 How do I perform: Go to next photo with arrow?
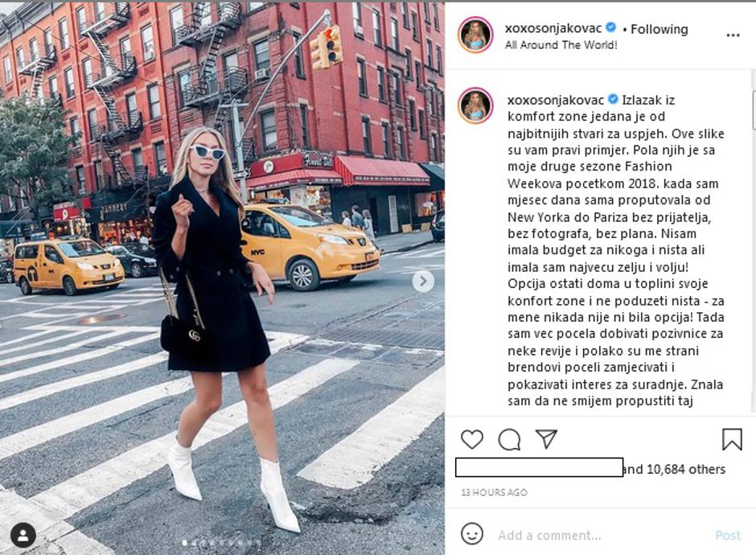click(423, 281)
